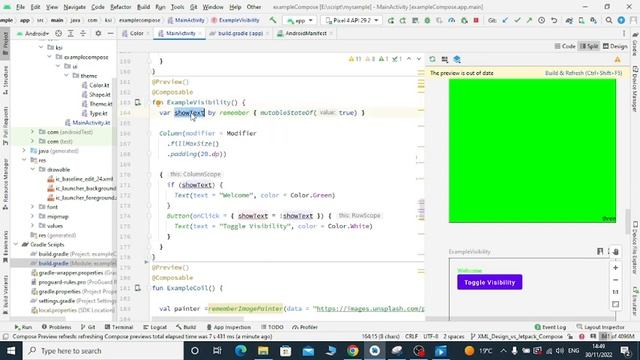This screenshot has height=360, width=640.
Task: Expand the java (generated) node
Action: 24,151
